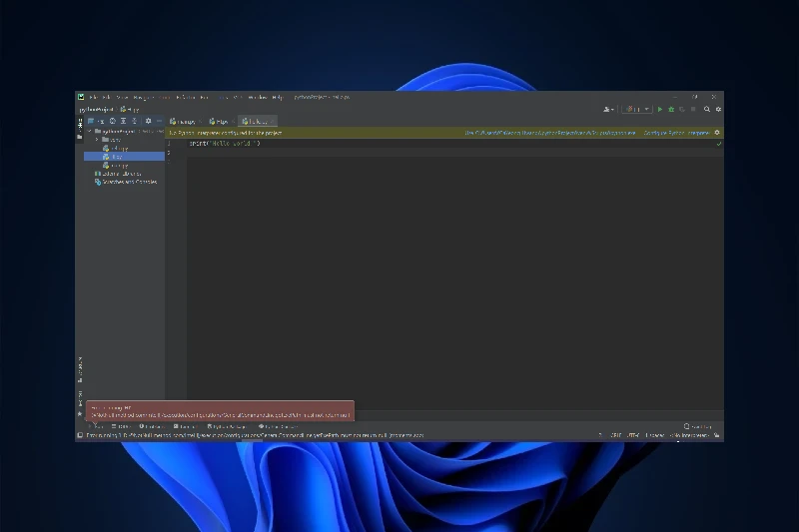799x532 pixels.
Task: Open the File menu
Action: (94, 97)
